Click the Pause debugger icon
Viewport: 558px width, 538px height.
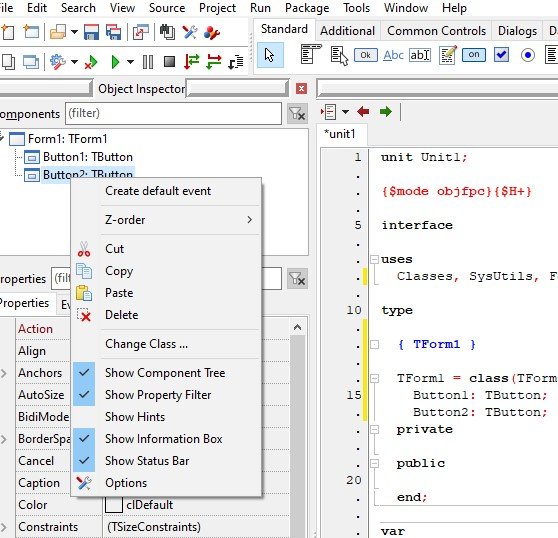148,62
